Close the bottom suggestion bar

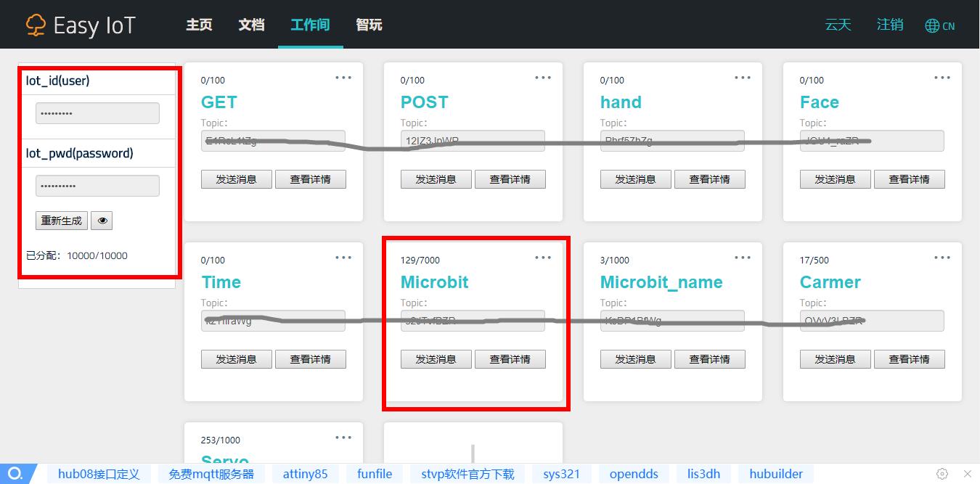[967, 474]
